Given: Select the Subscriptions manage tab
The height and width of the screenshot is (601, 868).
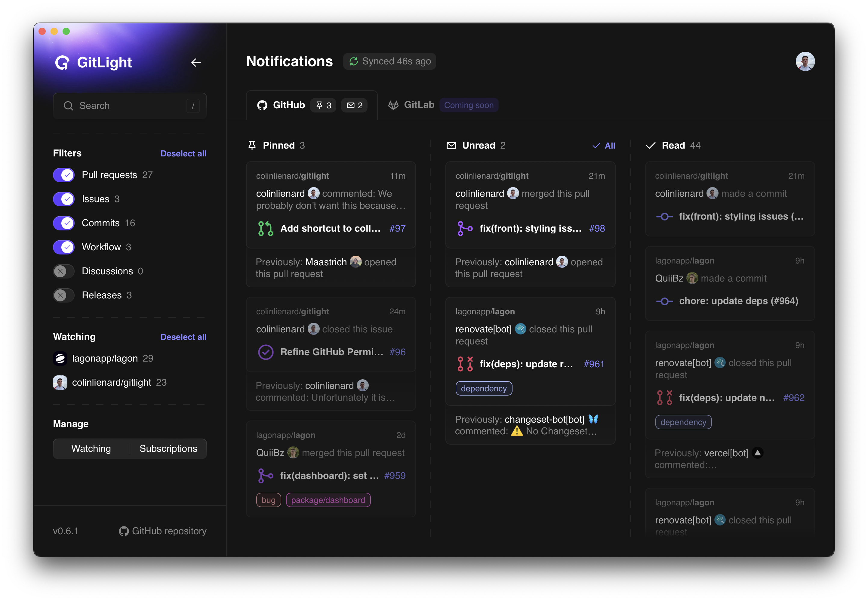Looking at the screenshot, I should click(168, 448).
